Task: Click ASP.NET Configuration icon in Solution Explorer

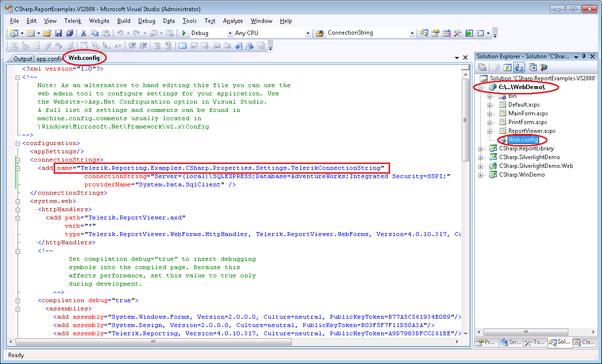Action: pyautogui.click(x=544, y=67)
